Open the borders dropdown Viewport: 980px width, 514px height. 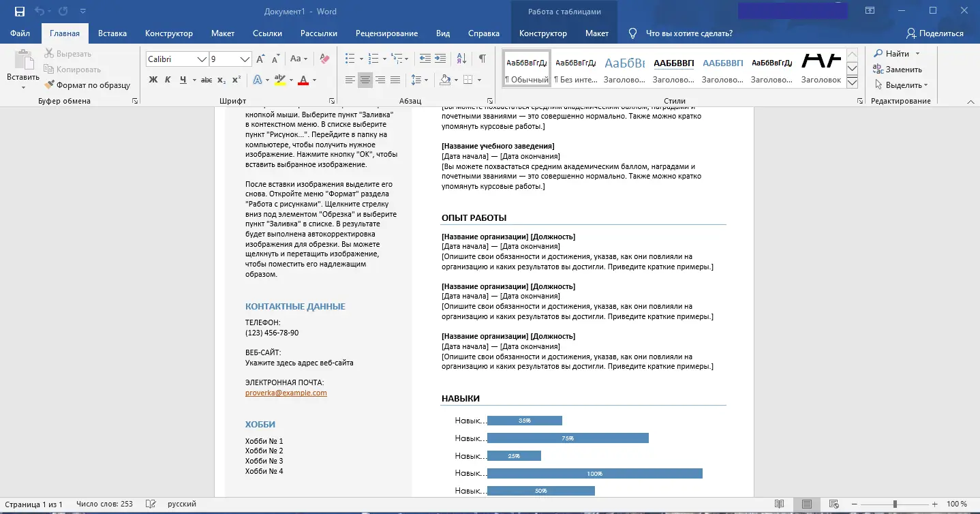[x=479, y=80]
